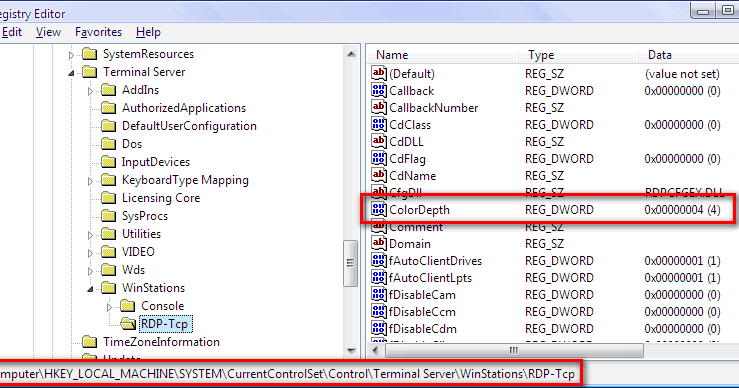The width and height of the screenshot is (739, 388).
Task: Click the open RDP-Tcp folder icon
Action: pos(128,324)
